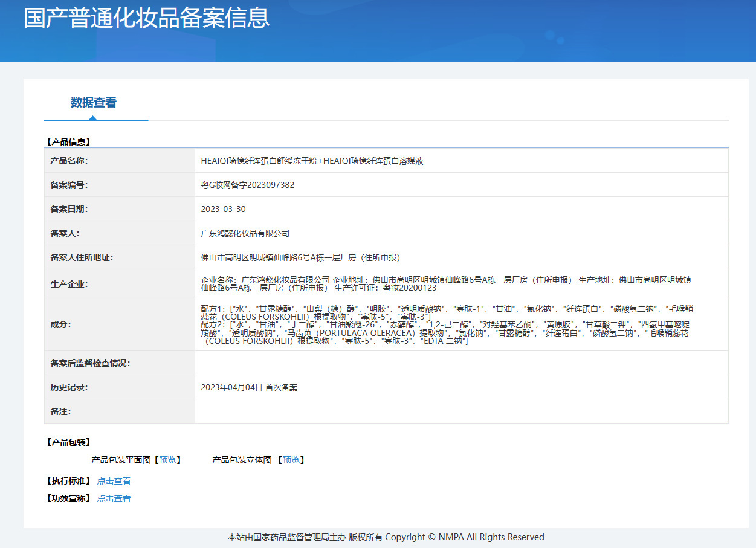The width and height of the screenshot is (756, 548).
Task: Select the 生产企业 row label
Action: tap(69, 284)
